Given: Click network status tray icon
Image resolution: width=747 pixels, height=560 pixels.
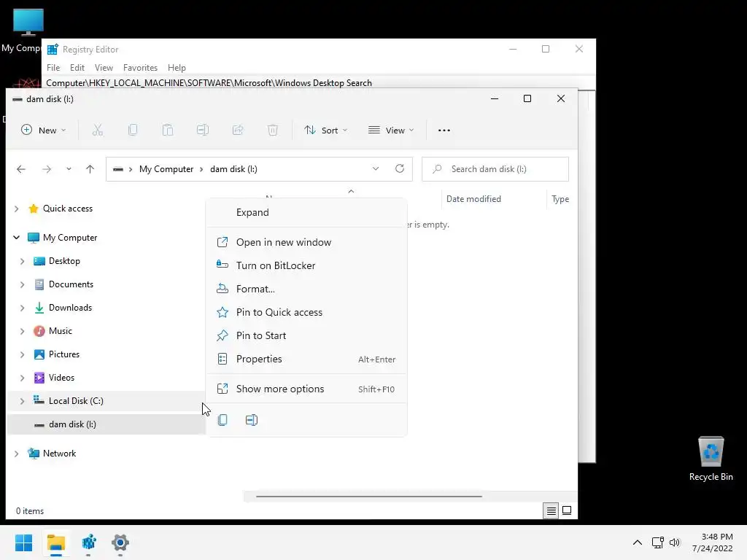Looking at the screenshot, I should [658, 542].
